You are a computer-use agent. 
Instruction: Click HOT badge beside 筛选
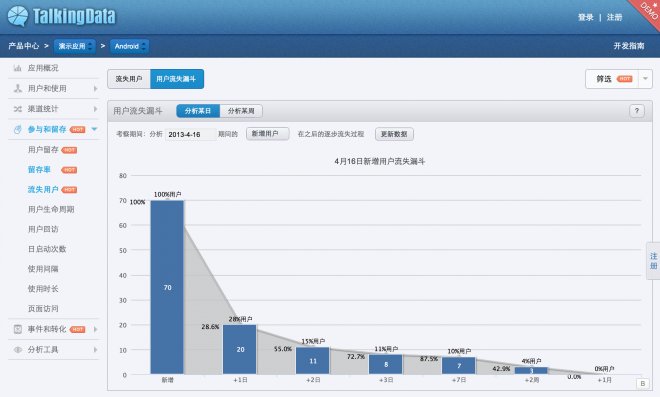[x=625, y=79]
